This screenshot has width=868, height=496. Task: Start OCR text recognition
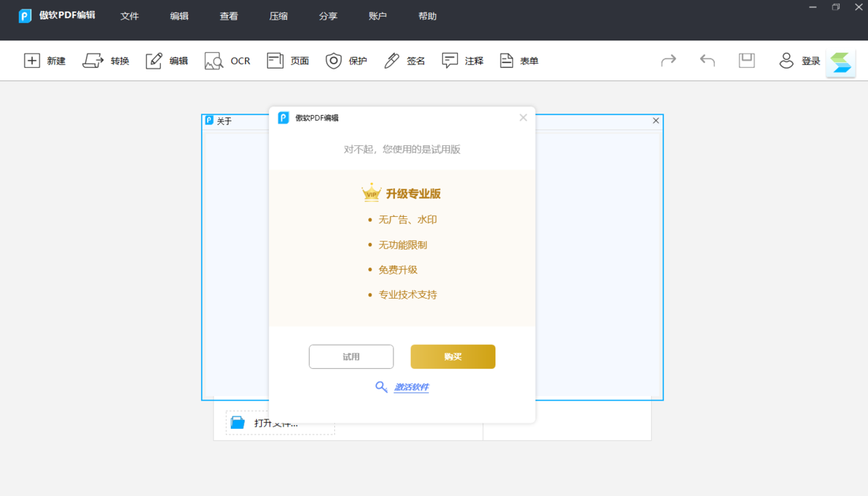(x=226, y=60)
